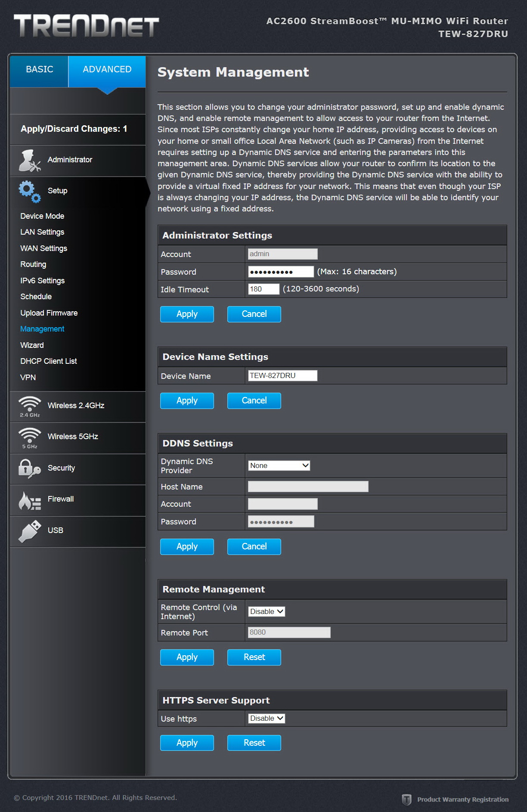Apply the HTTPS Server Support setting

(187, 743)
